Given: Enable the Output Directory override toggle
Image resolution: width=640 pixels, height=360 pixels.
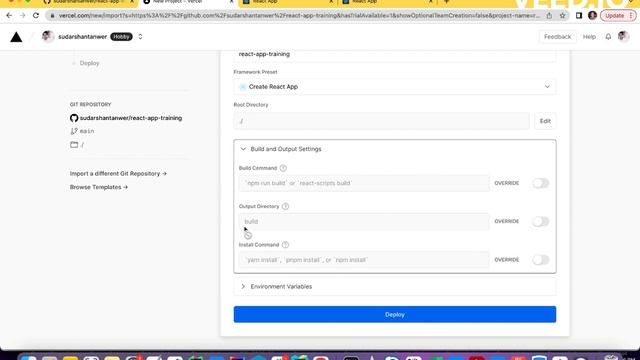Looking at the screenshot, I should click(540, 221).
